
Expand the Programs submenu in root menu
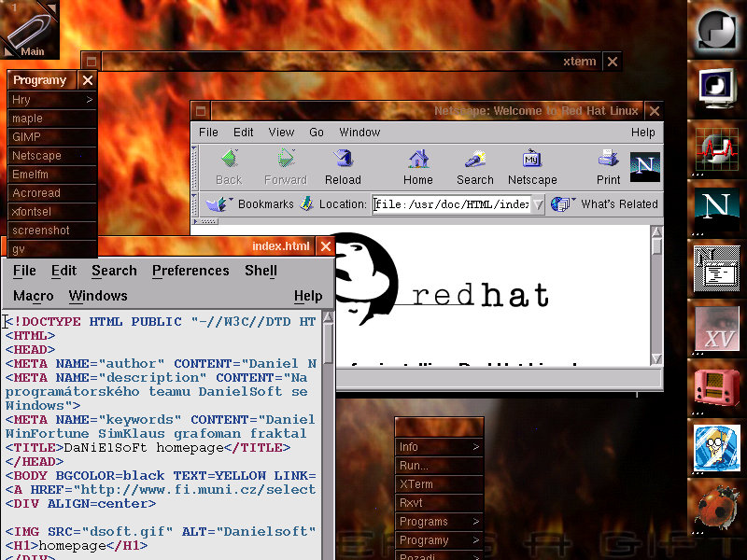pos(439,522)
